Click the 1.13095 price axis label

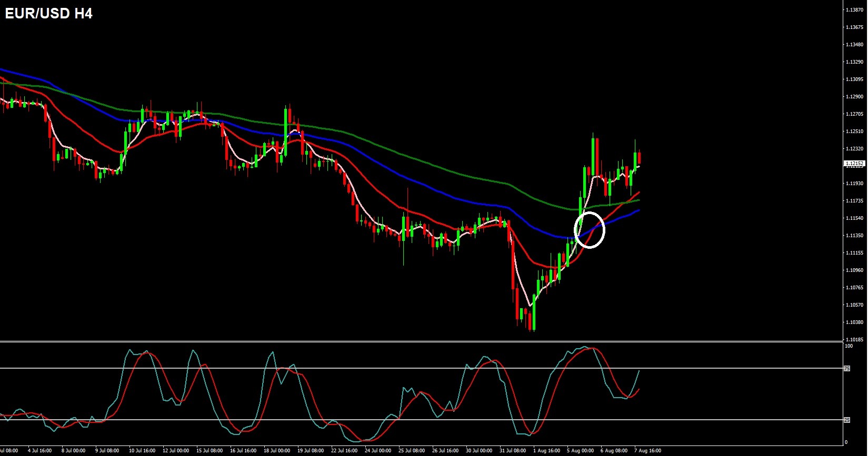[854, 79]
